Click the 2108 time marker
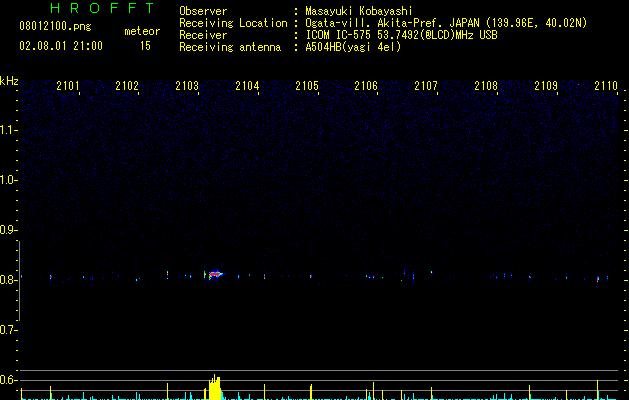The height and width of the screenshot is (400, 629). point(486,86)
